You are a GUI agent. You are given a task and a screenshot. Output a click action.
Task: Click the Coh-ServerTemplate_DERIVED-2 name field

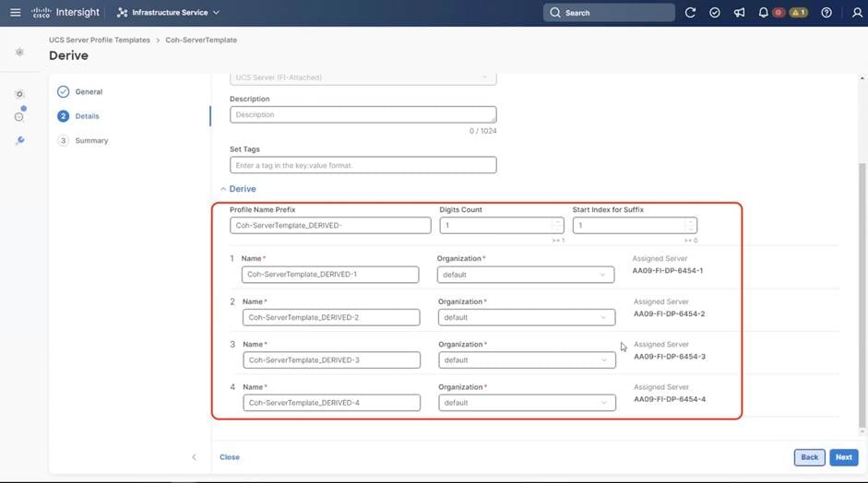pyautogui.click(x=331, y=317)
